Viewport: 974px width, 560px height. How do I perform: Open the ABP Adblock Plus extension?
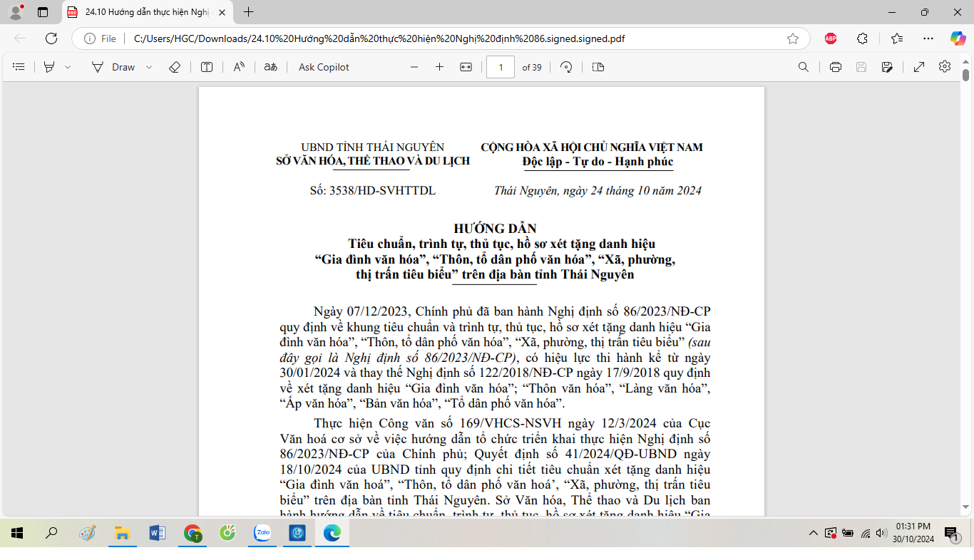(x=831, y=38)
